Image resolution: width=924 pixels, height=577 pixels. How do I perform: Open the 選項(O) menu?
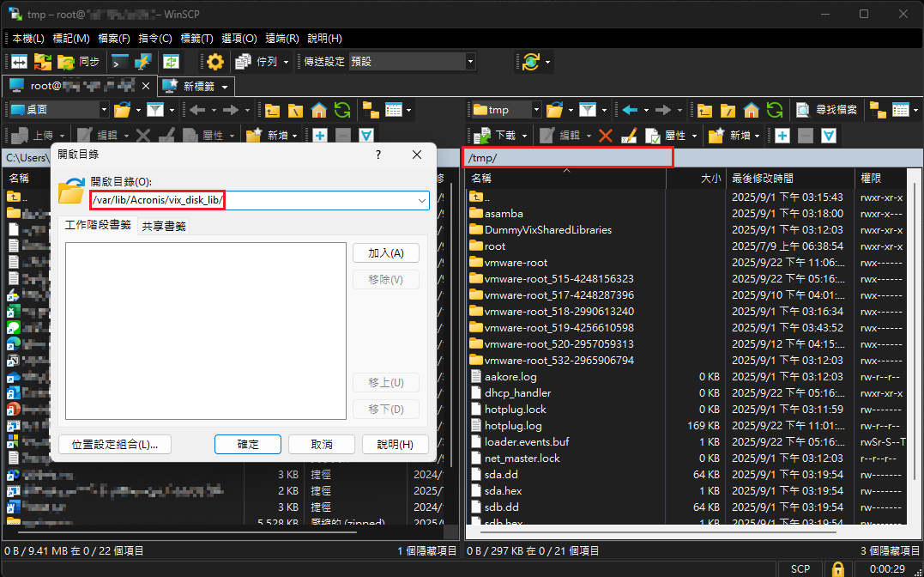point(239,39)
